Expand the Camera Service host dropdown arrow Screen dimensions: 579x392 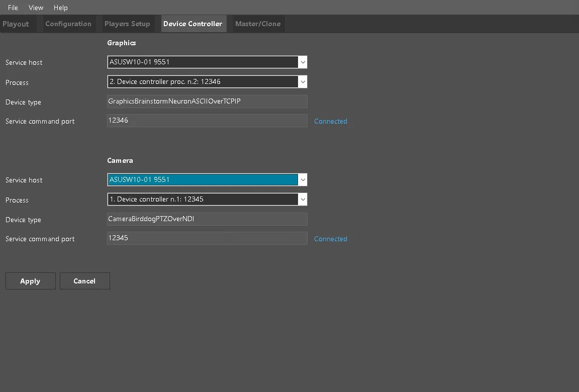click(x=303, y=180)
